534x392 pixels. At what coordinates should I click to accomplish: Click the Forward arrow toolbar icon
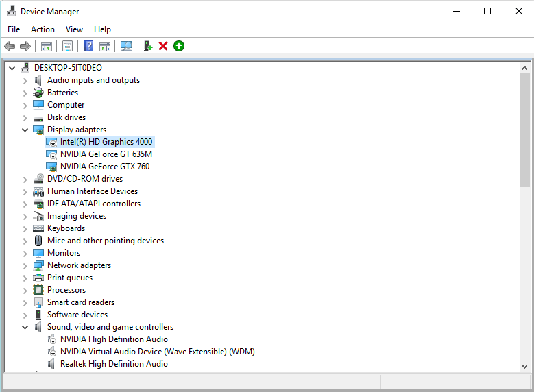[x=25, y=46]
